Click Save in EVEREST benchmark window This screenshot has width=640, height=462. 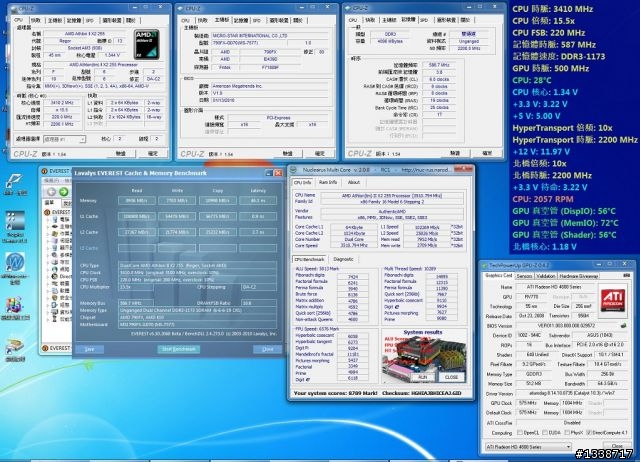point(89,349)
